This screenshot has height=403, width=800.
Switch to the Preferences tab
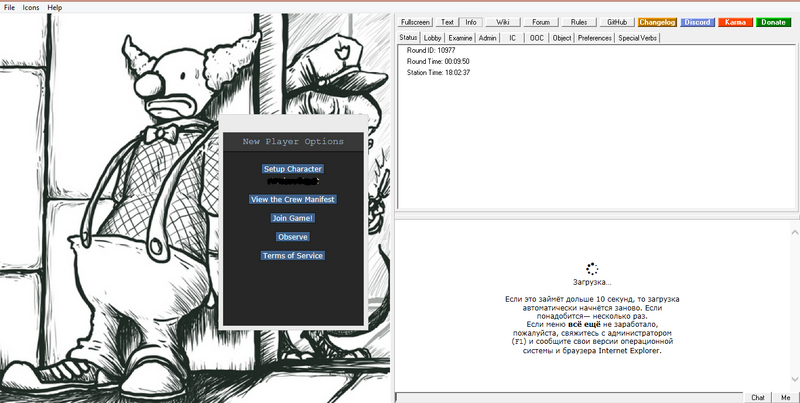pyautogui.click(x=595, y=38)
